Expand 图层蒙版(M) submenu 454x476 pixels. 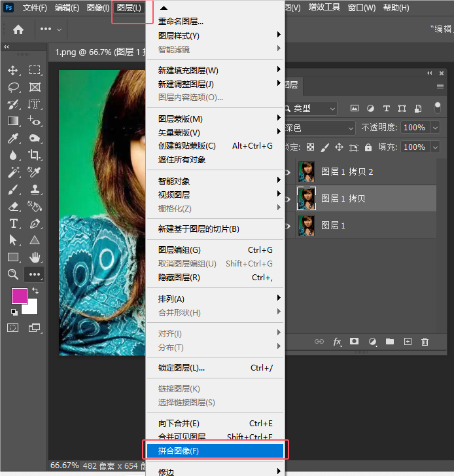(215, 119)
